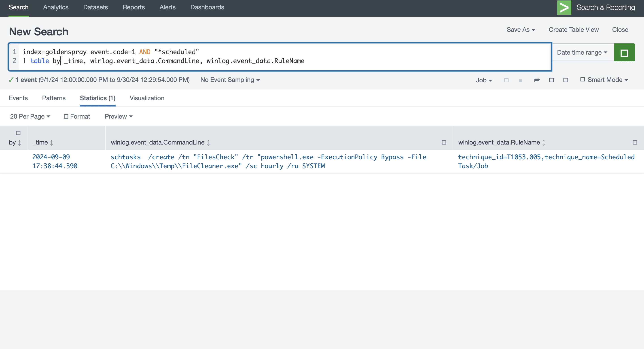This screenshot has width=644, height=349.
Task: Switch to the Events tab
Action: tap(18, 98)
